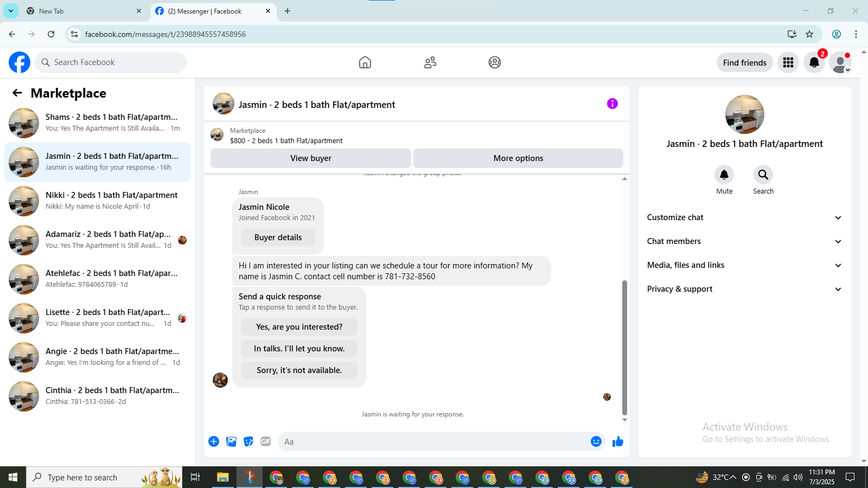Viewport: 868px width, 488px height.
Task: Open Angie conversation in Marketplace list
Action: pyautogui.click(x=98, y=357)
